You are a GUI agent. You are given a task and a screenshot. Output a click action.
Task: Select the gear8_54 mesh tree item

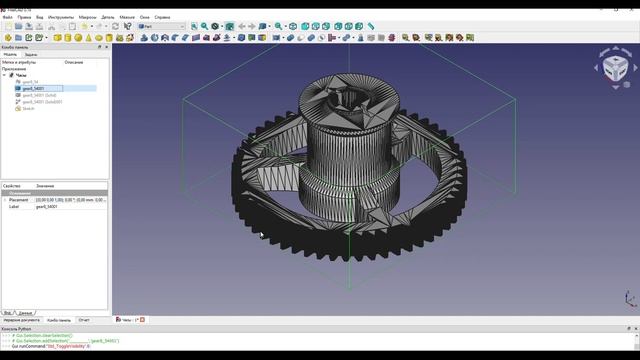coord(30,82)
